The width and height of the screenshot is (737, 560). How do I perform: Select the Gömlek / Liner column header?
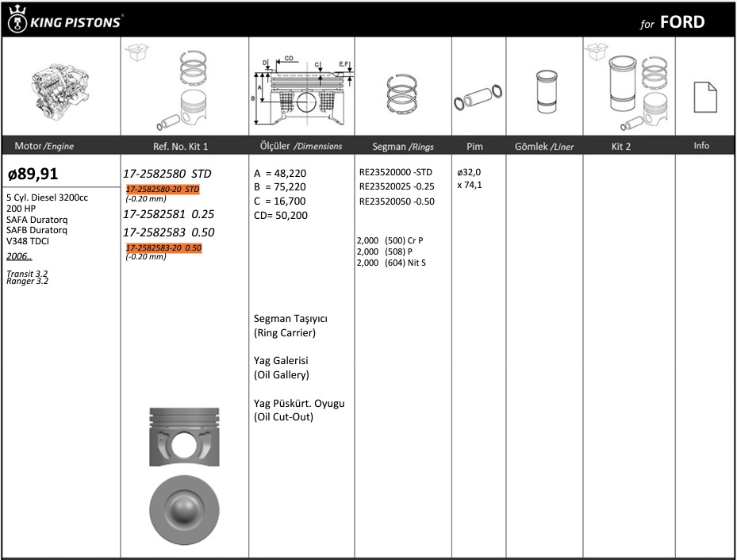coord(544,147)
